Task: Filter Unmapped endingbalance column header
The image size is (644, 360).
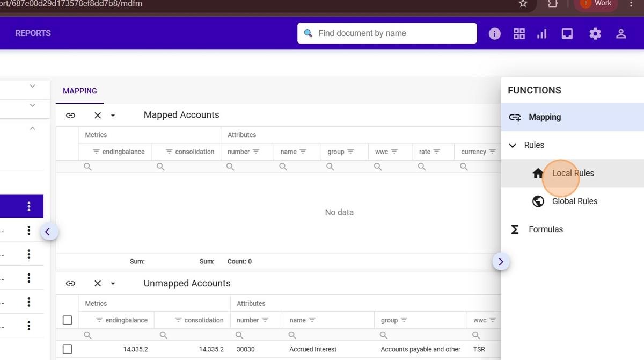Action: (x=99, y=320)
